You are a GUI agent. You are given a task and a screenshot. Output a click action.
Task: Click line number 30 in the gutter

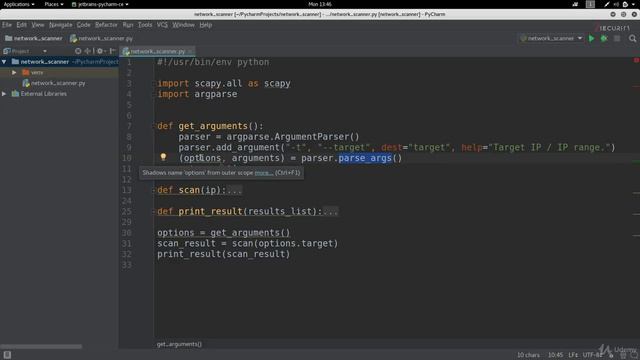click(x=127, y=233)
